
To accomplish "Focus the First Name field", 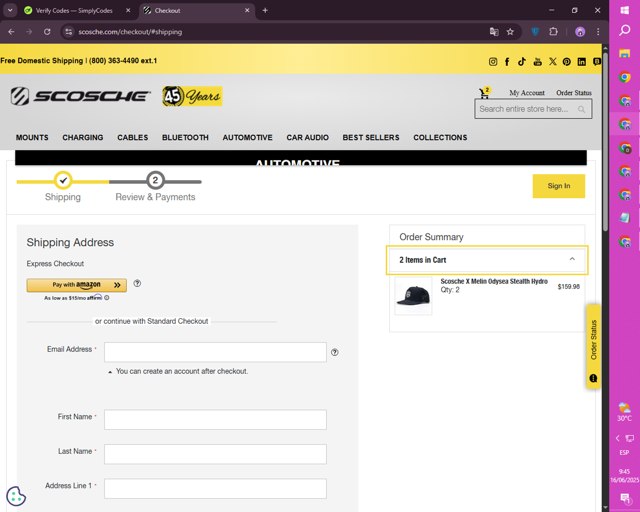I will [215, 420].
